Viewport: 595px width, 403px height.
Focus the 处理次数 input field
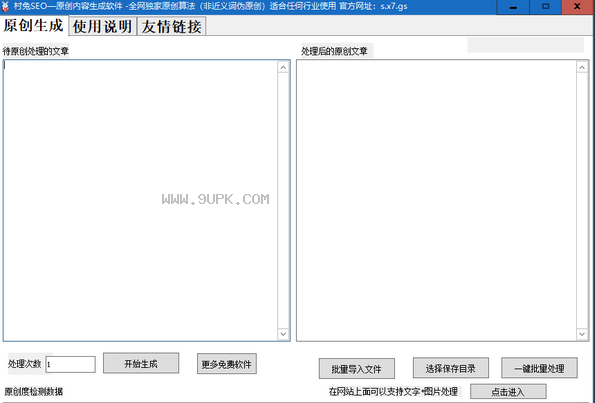click(71, 364)
